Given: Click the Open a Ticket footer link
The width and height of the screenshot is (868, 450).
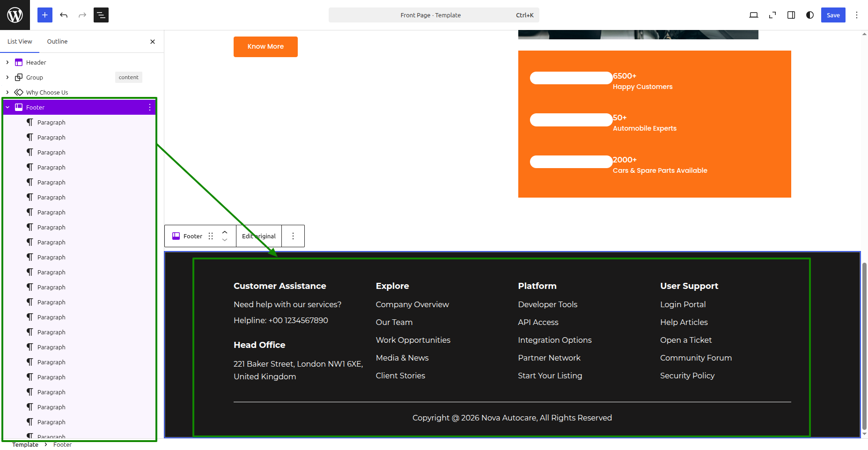Looking at the screenshot, I should pos(686,340).
